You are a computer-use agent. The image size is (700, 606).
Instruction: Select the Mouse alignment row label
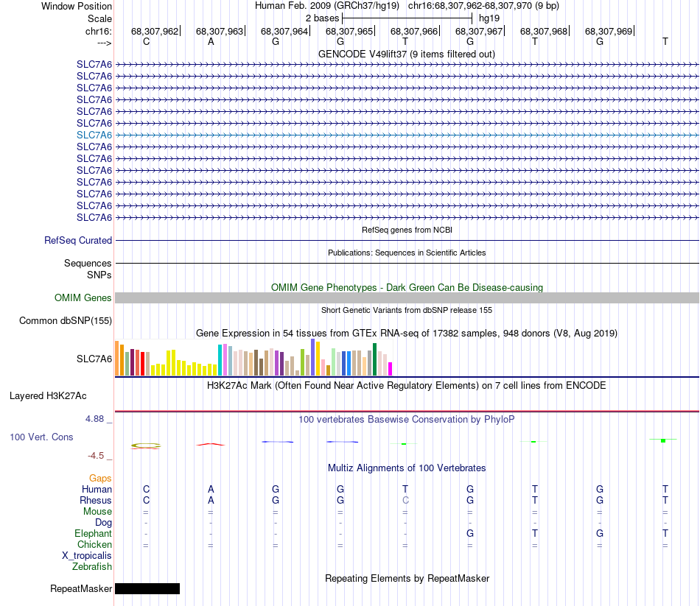point(97,512)
